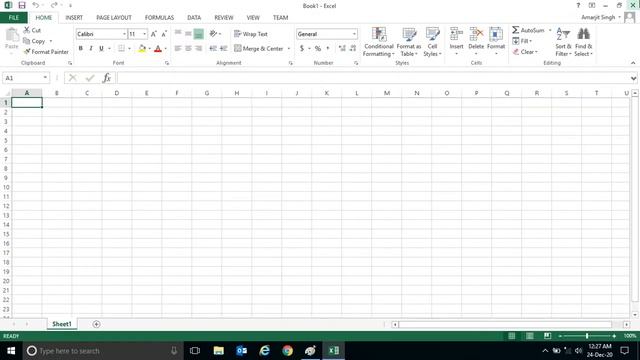Screen dimensions: 640x360
Task: Click the Copy command
Action: pos(34,41)
